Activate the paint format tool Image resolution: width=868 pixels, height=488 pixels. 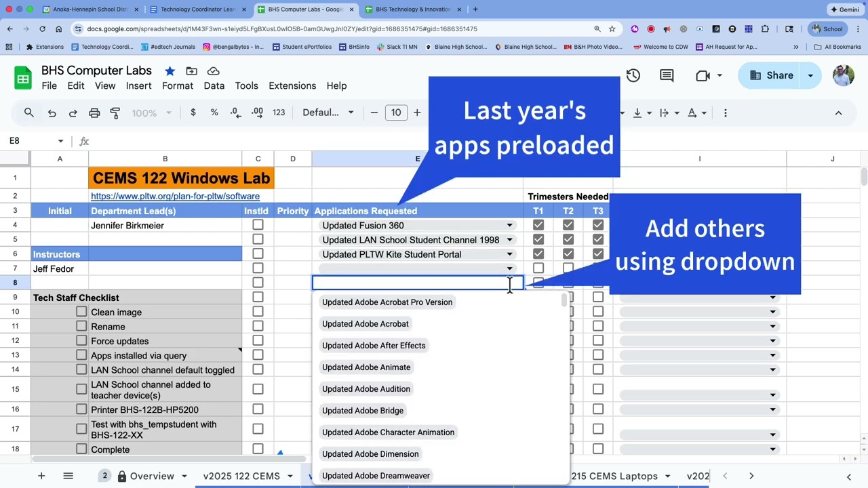(x=115, y=113)
